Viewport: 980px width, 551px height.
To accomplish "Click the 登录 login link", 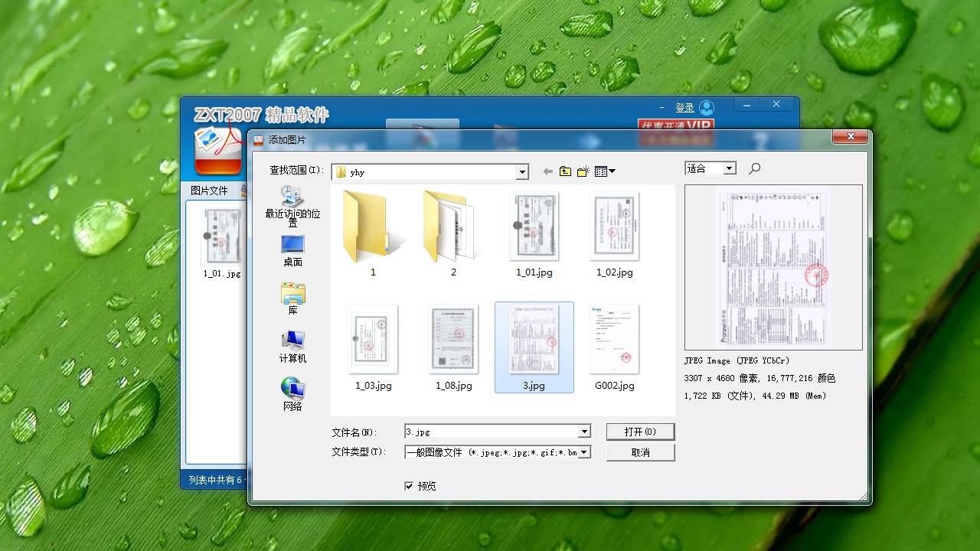I will [x=686, y=107].
